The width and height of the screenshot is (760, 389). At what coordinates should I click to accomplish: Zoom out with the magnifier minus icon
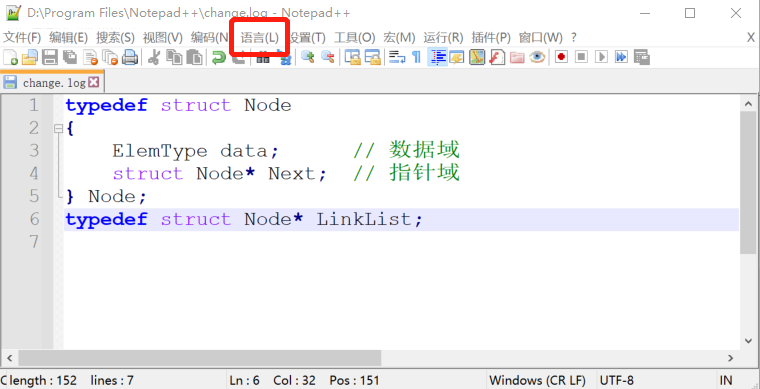click(328, 57)
